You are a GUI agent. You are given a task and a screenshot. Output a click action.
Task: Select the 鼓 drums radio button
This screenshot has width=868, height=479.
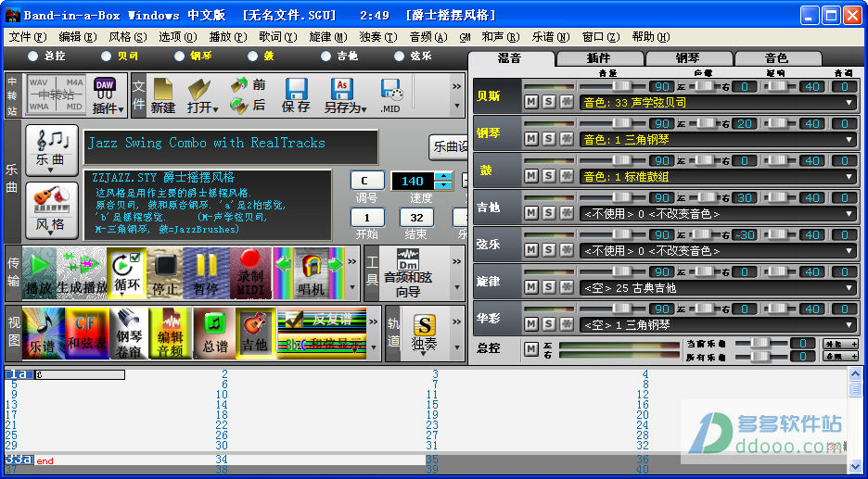click(253, 56)
